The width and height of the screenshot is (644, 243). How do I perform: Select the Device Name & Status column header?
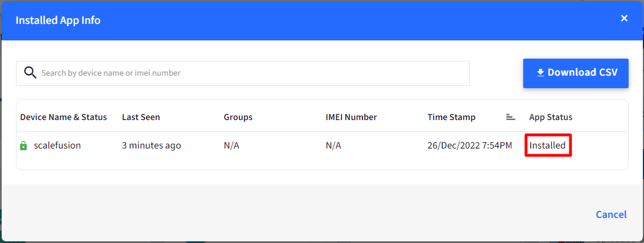63,117
